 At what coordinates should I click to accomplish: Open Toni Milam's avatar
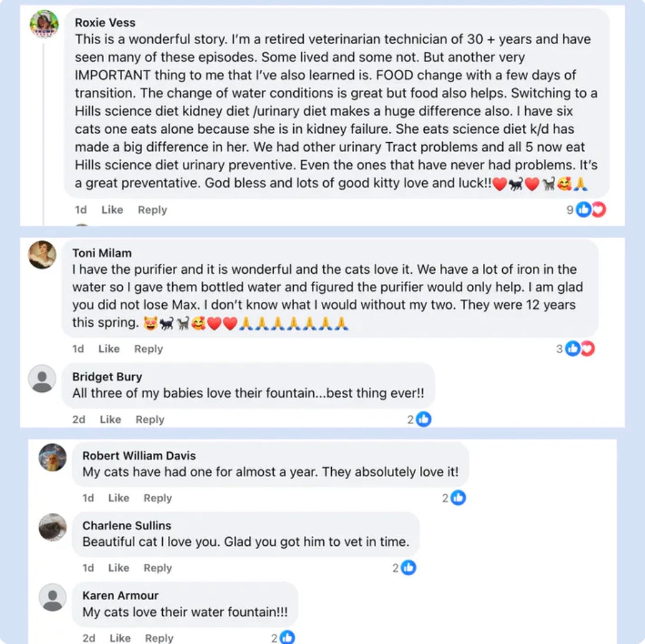[x=42, y=254]
